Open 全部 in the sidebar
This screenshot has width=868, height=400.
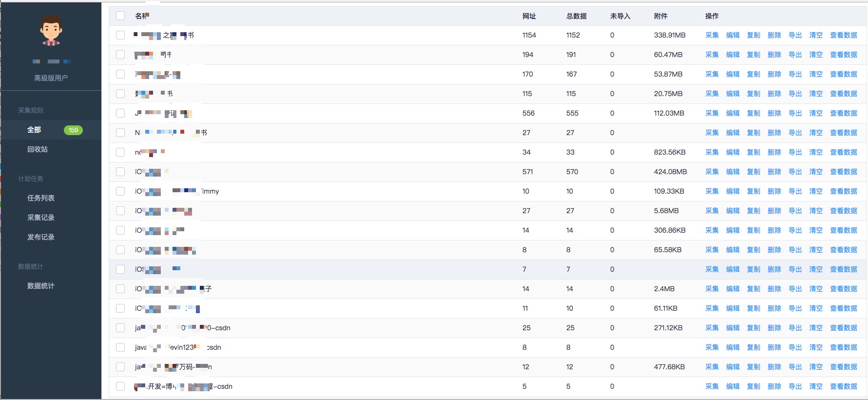coord(34,130)
